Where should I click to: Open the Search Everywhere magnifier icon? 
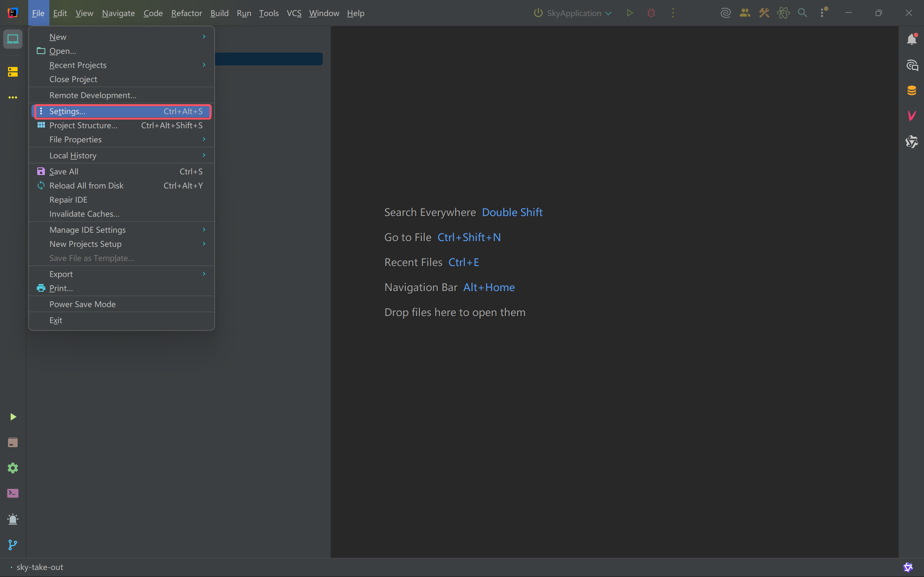[803, 13]
